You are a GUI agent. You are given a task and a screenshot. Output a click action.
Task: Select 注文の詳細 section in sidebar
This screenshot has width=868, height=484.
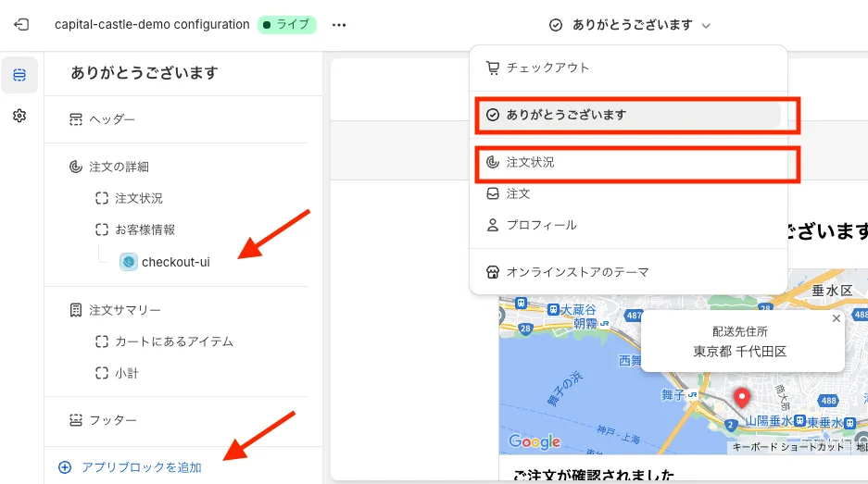tap(119, 167)
